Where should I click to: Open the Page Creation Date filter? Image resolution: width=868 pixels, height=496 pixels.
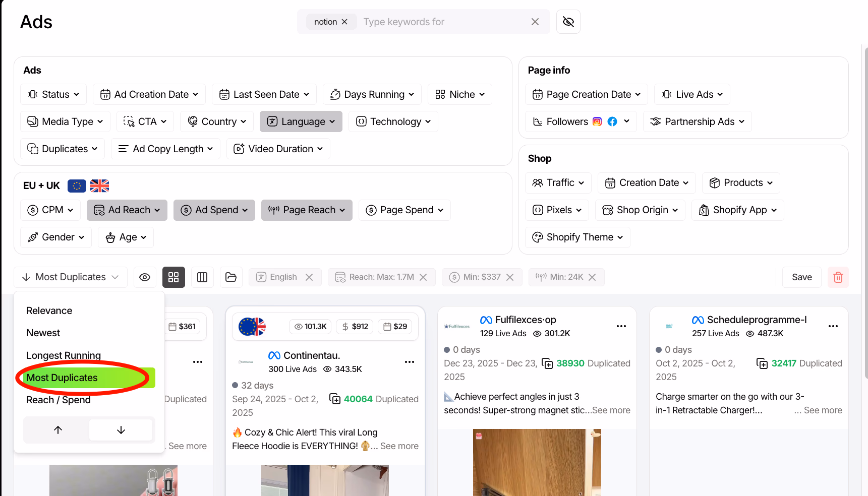coord(587,94)
